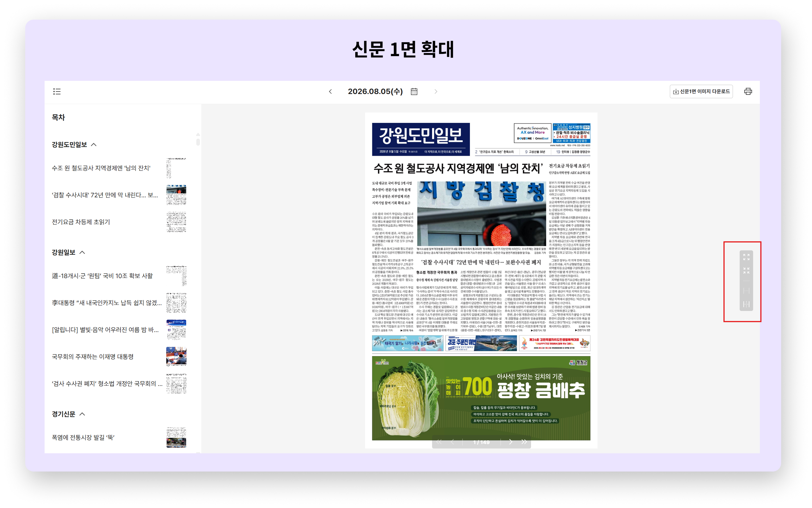The image size is (812, 508).
Task: Click the 신문1면 이미지 다운로드 button
Action: coord(701,91)
